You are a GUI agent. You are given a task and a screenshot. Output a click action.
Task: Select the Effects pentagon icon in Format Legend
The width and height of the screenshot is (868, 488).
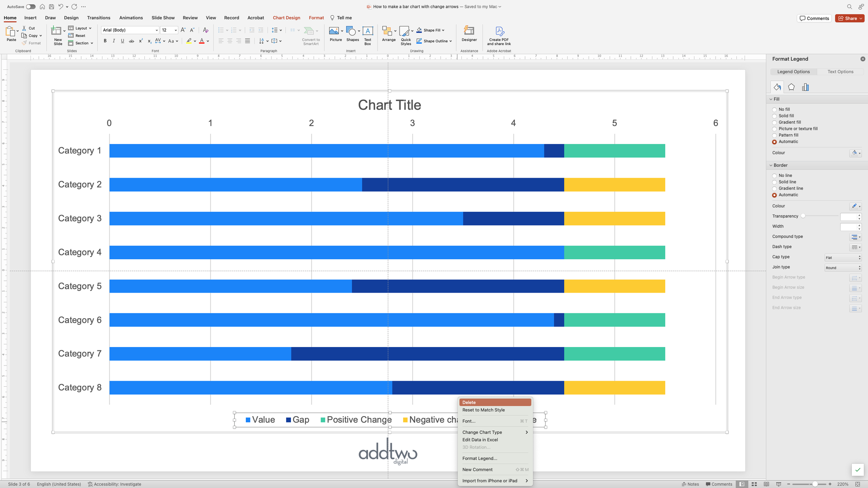point(791,87)
